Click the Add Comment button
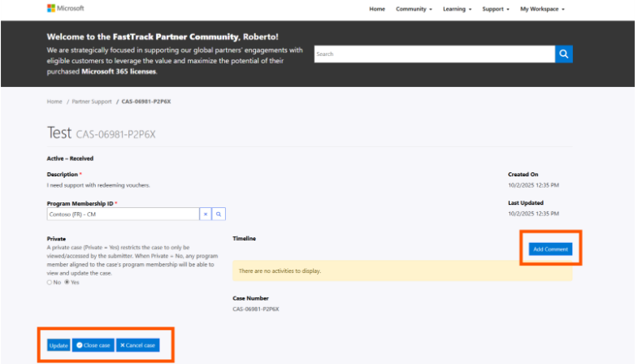The width and height of the screenshot is (638, 364). (550, 249)
